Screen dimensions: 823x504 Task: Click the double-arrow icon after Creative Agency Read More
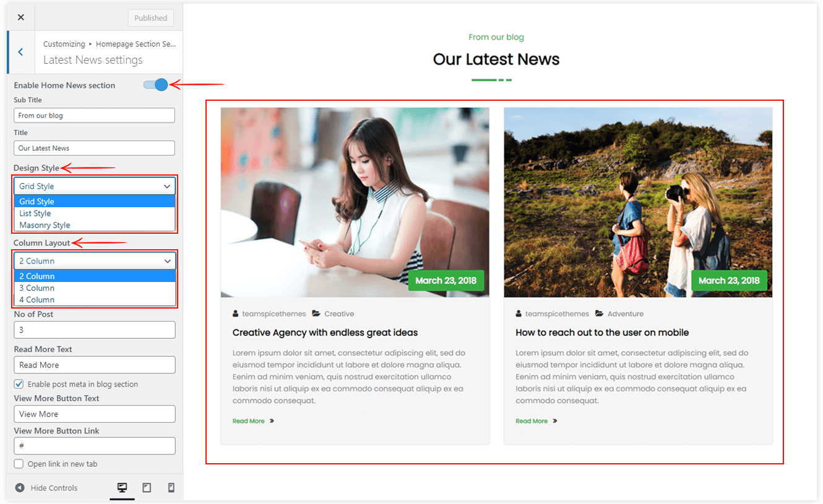pos(272,421)
